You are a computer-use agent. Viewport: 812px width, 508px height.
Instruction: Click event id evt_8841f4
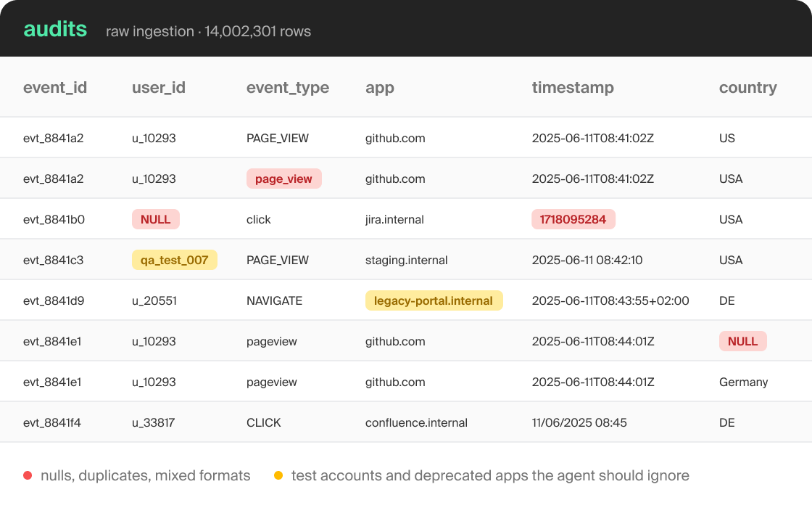click(x=52, y=422)
